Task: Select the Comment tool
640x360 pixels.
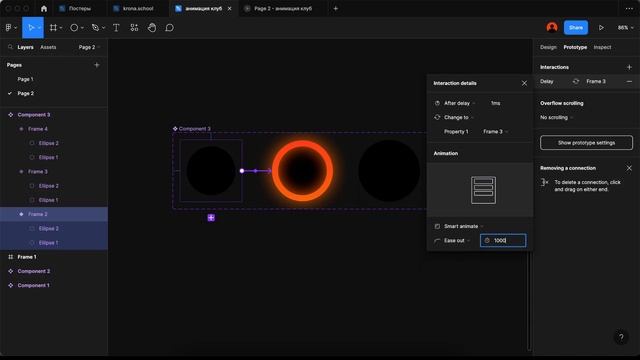Action: (169, 28)
